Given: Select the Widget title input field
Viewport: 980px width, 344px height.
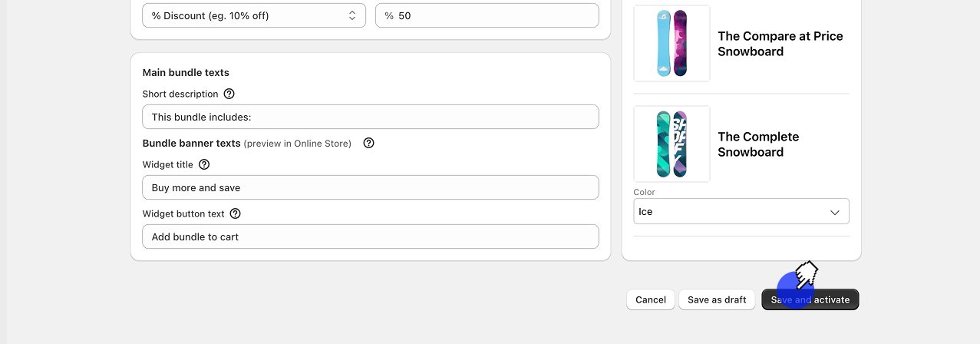Looking at the screenshot, I should point(370,187).
